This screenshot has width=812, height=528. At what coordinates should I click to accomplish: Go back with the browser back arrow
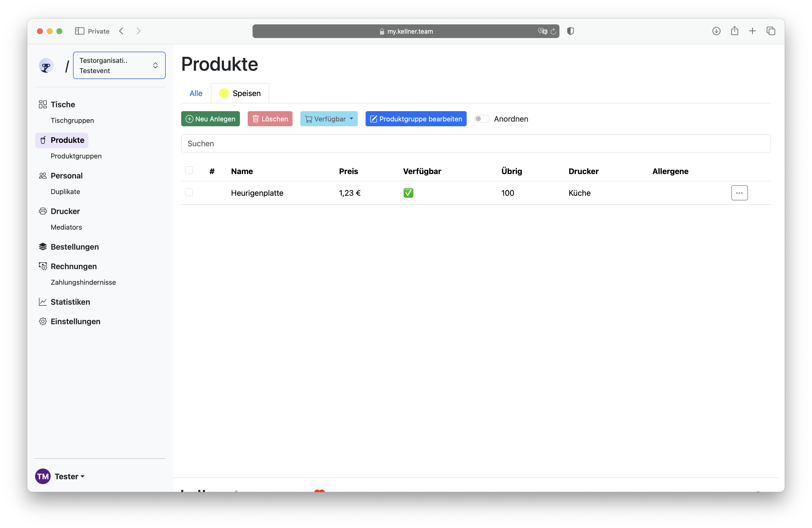click(122, 31)
